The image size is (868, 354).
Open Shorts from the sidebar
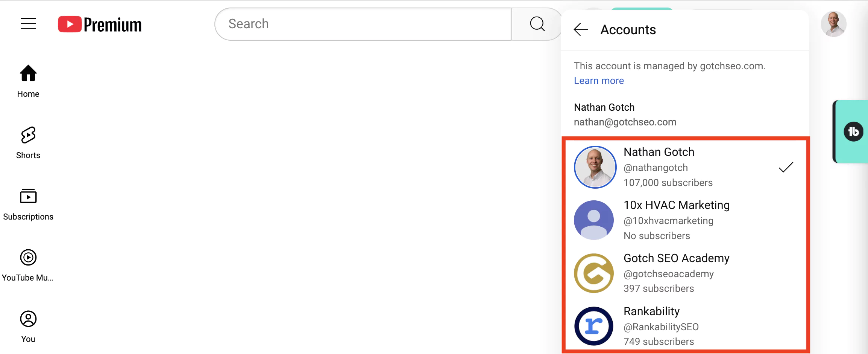[28, 143]
